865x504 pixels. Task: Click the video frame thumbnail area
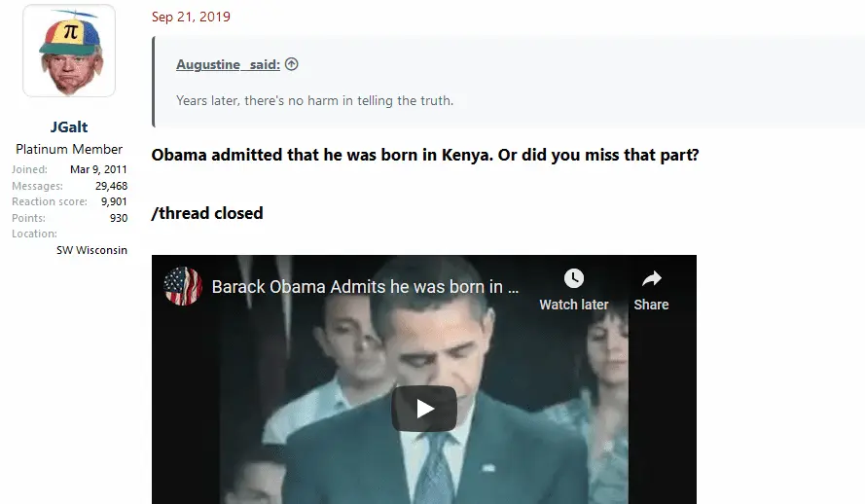423,379
